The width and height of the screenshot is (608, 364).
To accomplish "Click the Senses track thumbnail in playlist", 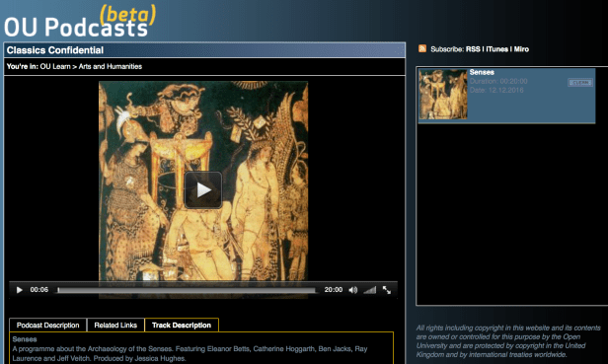I will (x=443, y=94).
